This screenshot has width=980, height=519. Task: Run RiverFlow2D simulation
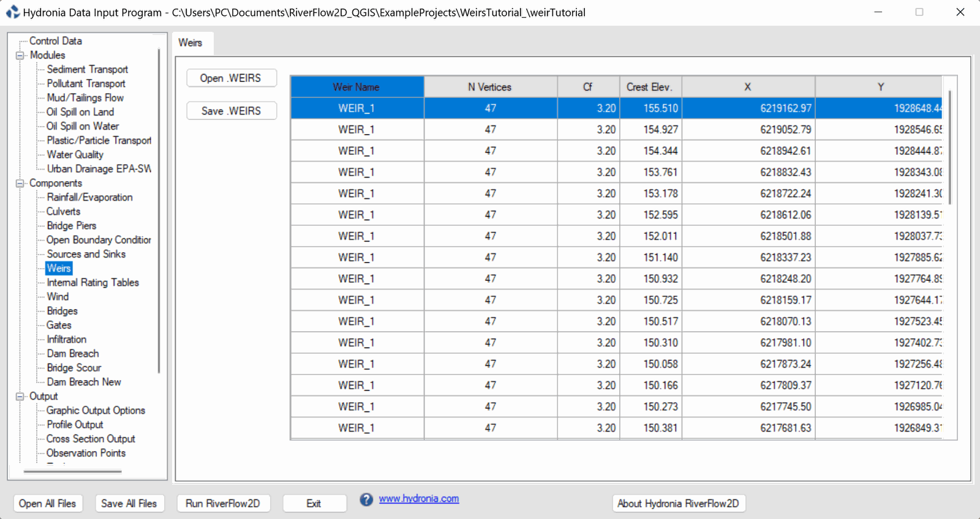coord(223,503)
